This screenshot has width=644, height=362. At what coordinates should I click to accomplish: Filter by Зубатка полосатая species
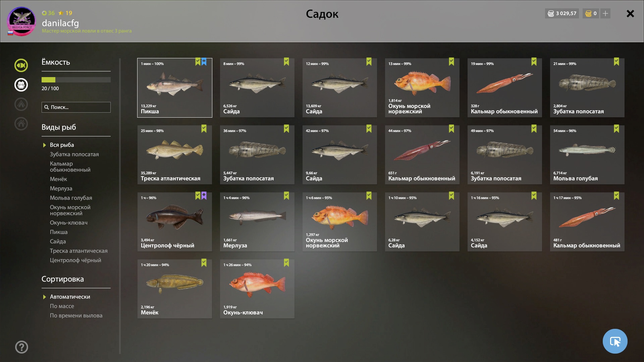(x=74, y=154)
